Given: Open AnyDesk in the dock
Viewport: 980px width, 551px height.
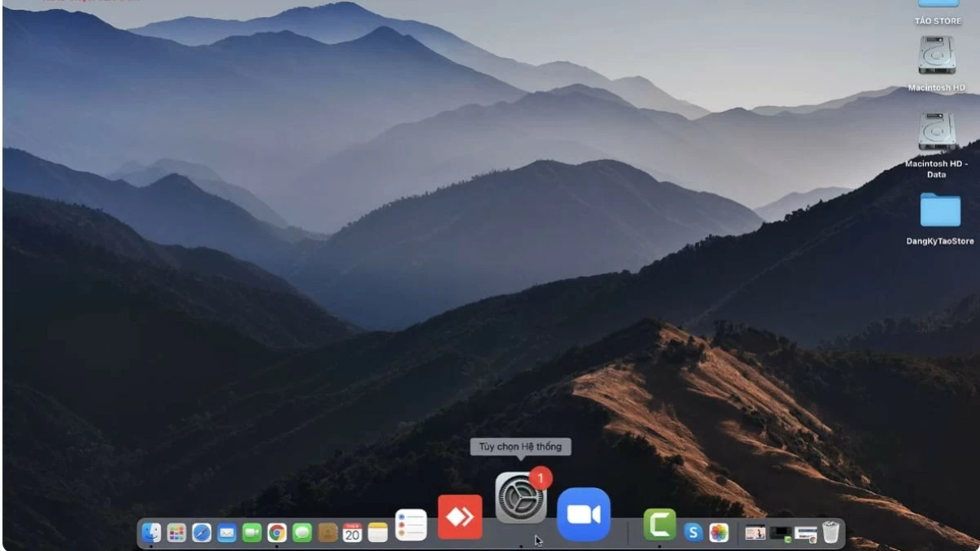Looking at the screenshot, I should pyautogui.click(x=460, y=517).
